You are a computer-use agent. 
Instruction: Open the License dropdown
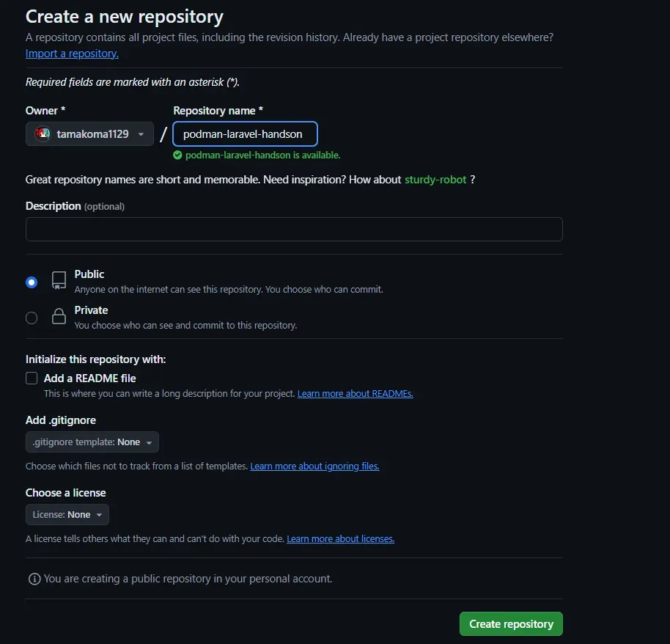click(x=67, y=515)
